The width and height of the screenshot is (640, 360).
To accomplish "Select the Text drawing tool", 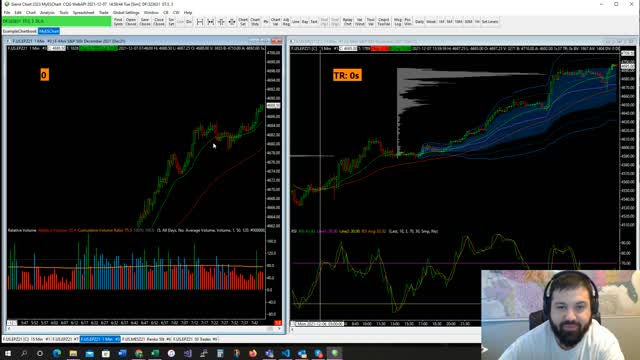I will (x=314, y=22).
